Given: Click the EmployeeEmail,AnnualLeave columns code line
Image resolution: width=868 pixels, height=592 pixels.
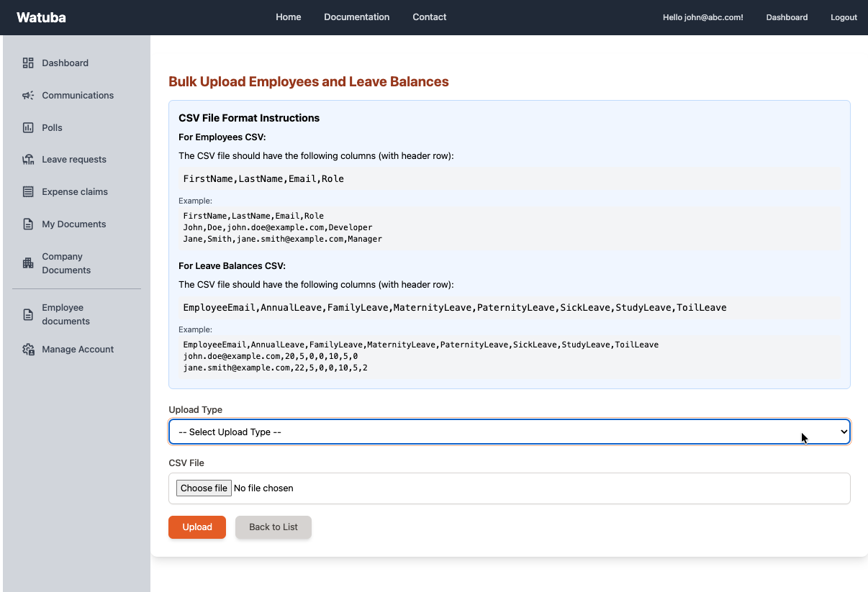Looking at the screenshot, I should pyautogui.click(x=455, y=307).
